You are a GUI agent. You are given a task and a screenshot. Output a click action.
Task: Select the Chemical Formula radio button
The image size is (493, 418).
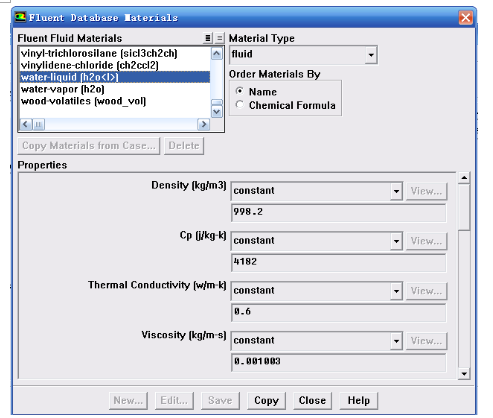(239, 104)
